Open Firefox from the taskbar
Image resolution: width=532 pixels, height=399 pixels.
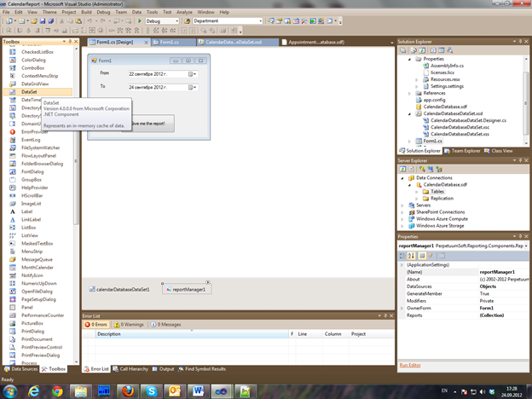(128, 391)
